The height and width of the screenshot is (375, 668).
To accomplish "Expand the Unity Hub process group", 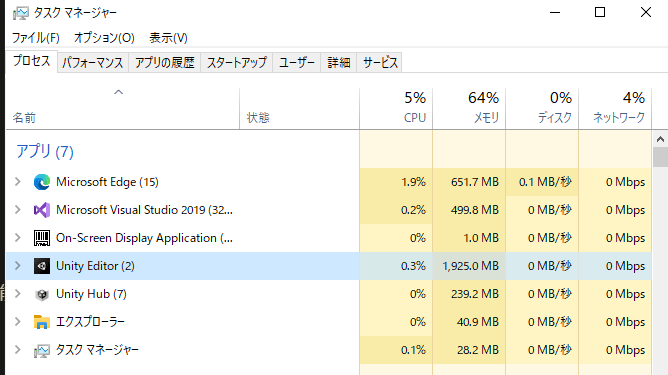I will [17, 294].
